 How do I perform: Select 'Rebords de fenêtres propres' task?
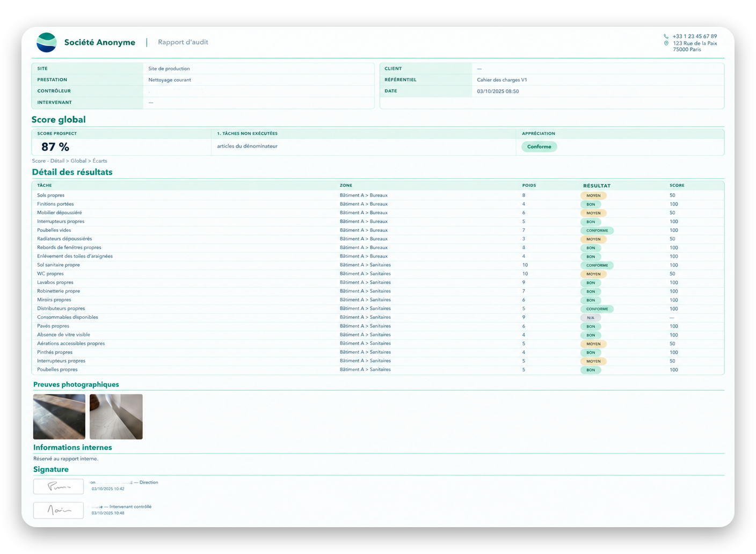click(x=69, y=247)
